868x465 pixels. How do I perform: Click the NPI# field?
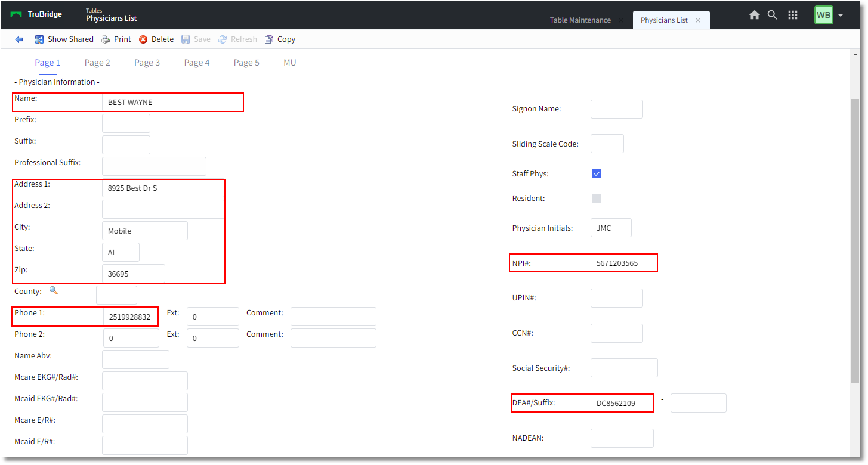coord(624,263)
